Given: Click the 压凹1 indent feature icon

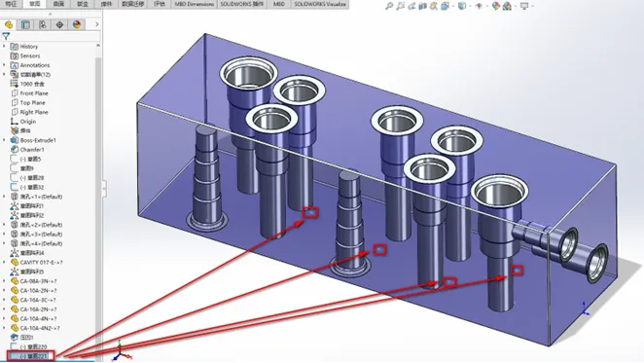Looking at the screenshot, I should click(x=15, y=337).
